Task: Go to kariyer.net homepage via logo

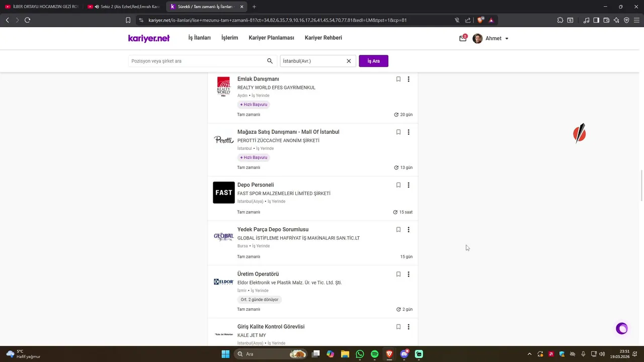Action: [x=149, y=38]
